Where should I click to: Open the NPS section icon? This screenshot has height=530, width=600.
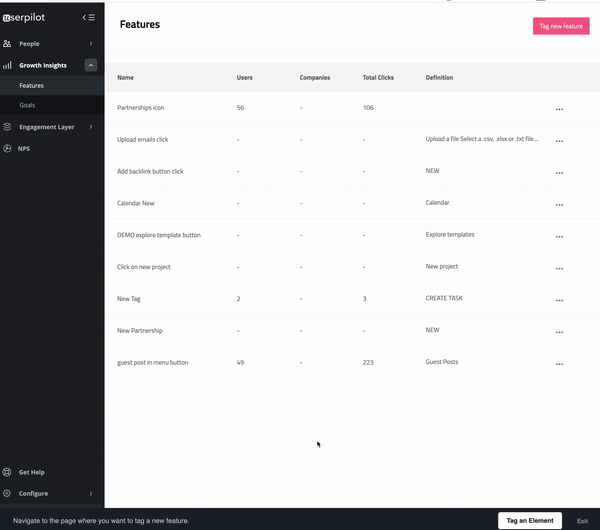[8, 148]
